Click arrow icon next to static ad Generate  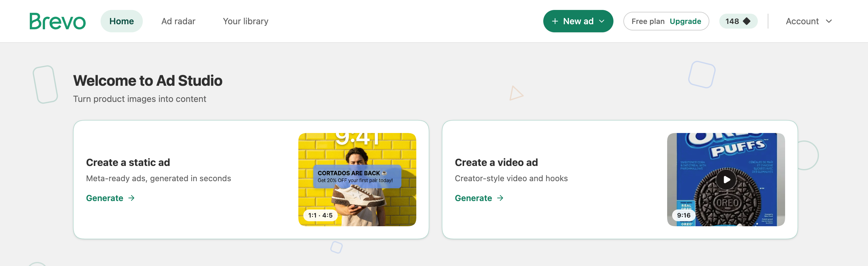pos(131,198)
